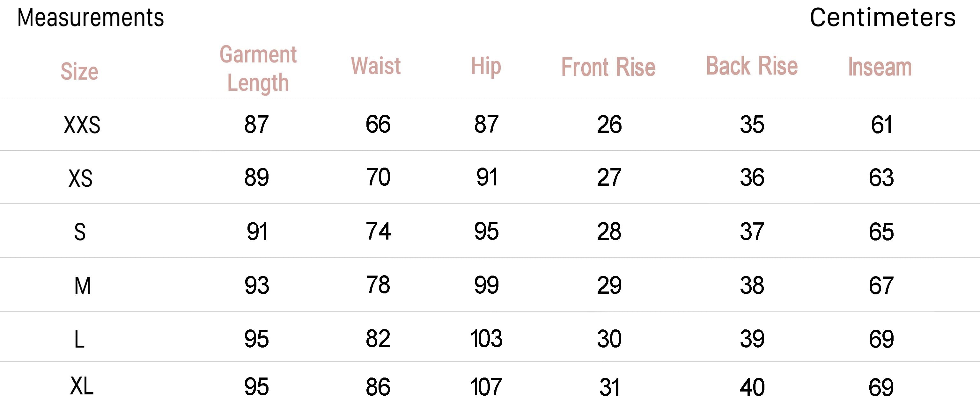Viewport: 980px width, 410px height.
Task: Select the hip value 107 for XL
Action: 486,387
